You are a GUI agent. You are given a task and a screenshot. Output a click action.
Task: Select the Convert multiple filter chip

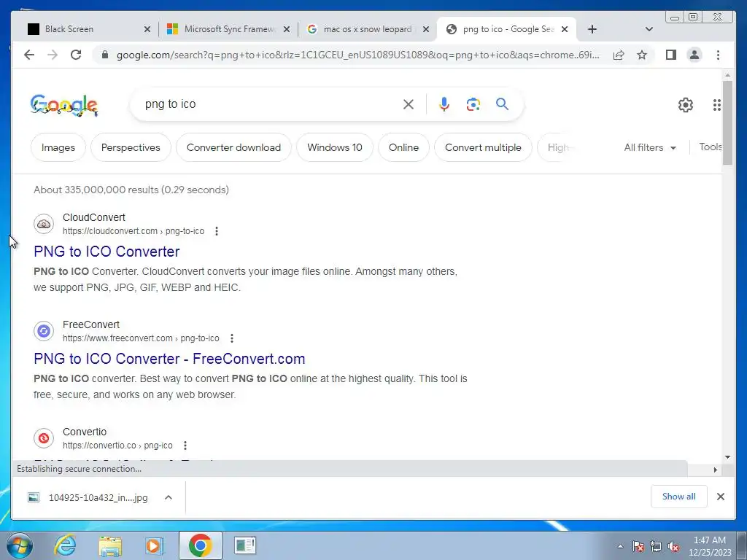point(483,147)
